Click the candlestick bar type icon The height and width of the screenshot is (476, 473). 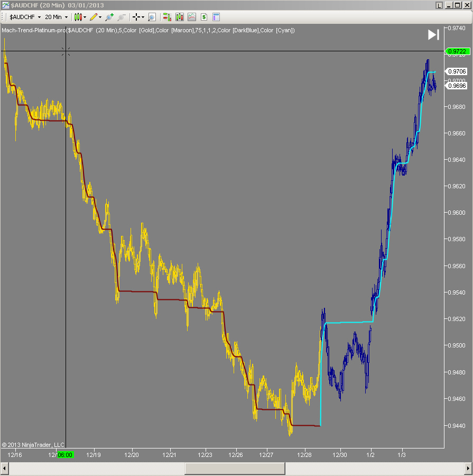click(78, 16)
